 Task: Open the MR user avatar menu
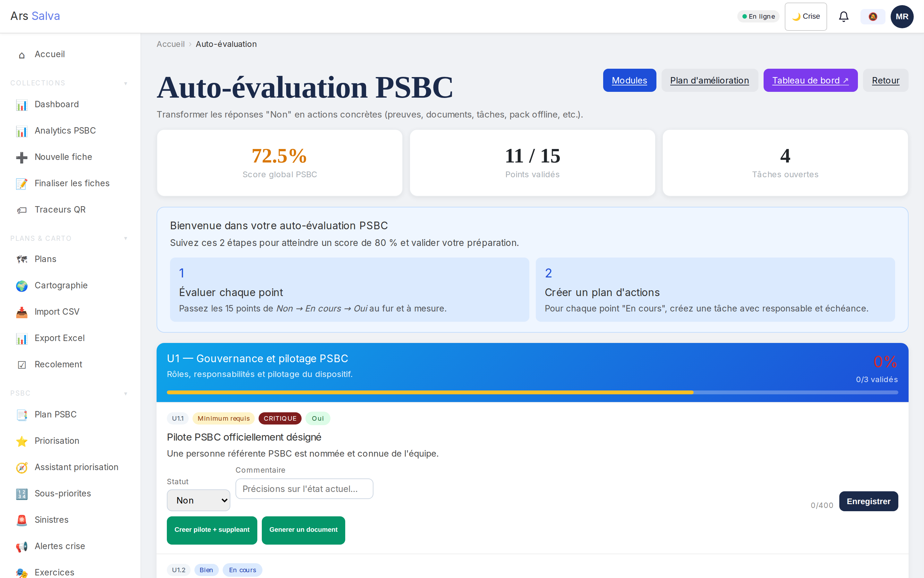tap(902, 16)
